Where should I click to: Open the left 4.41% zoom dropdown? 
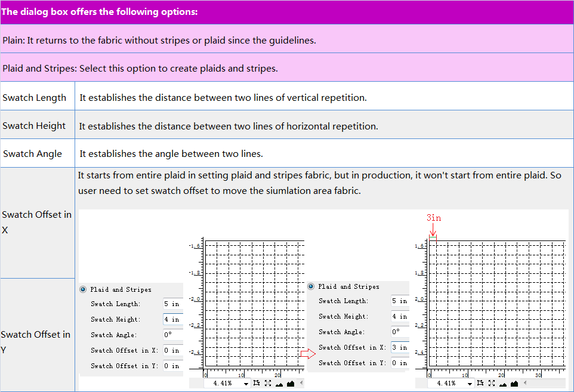tap(246, 384)
